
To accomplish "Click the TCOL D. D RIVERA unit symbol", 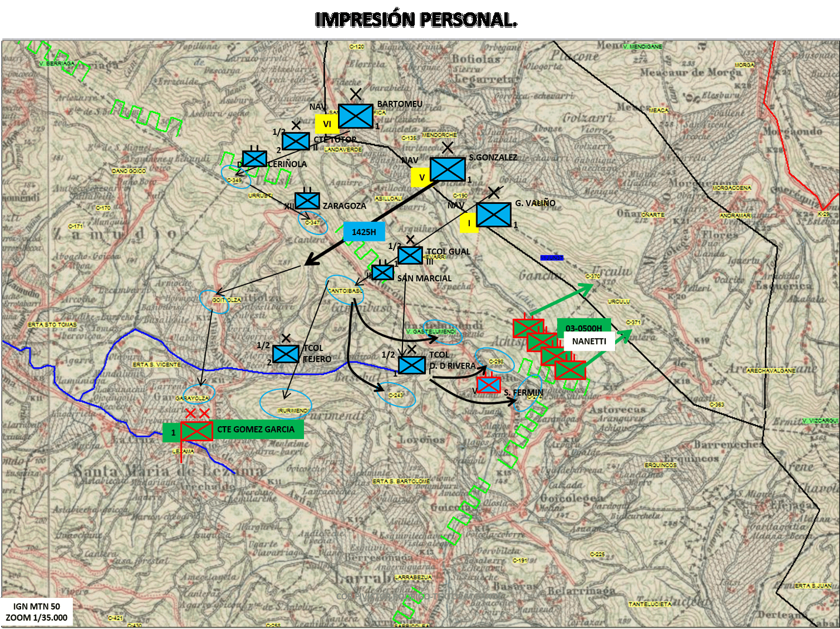I will pyautogui.click(x=412, y=365).
